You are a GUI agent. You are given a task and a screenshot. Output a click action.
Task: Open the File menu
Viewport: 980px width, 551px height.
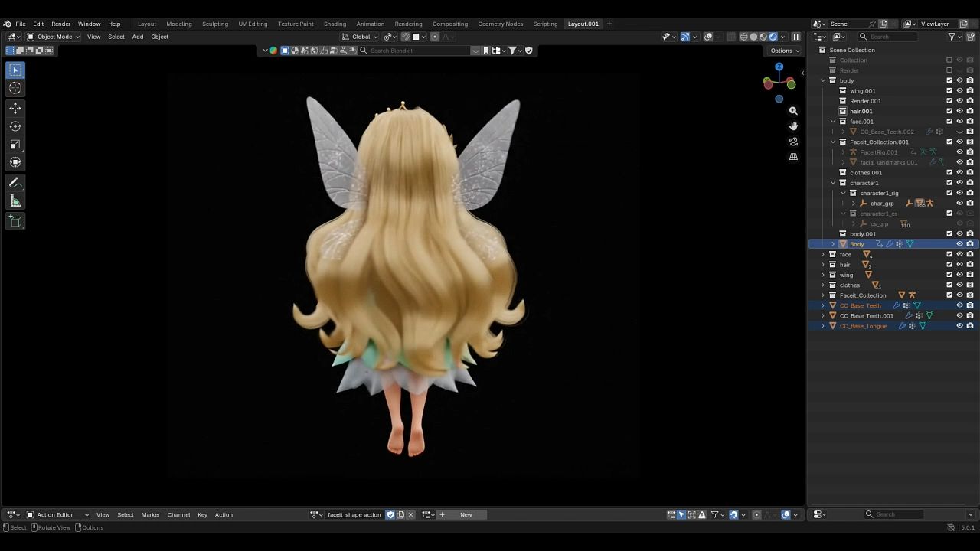[21, 24]
